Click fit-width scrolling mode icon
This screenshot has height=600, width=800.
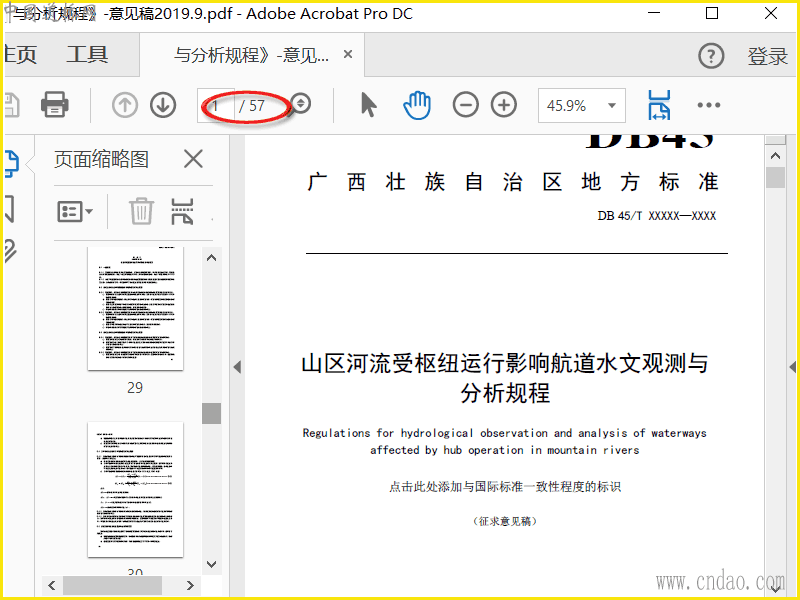(x=659, y=105)
